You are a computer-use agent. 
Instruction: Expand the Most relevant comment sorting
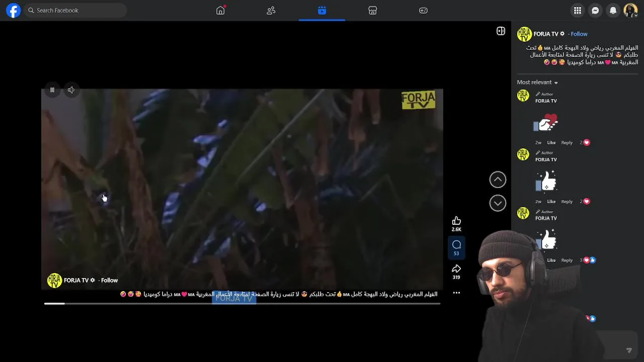(x=537, y=82)
